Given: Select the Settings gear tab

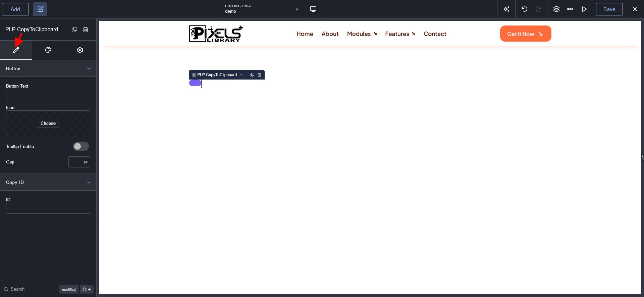Looking at the screenshot, I should pyautogui.click(x=80, y=50).
